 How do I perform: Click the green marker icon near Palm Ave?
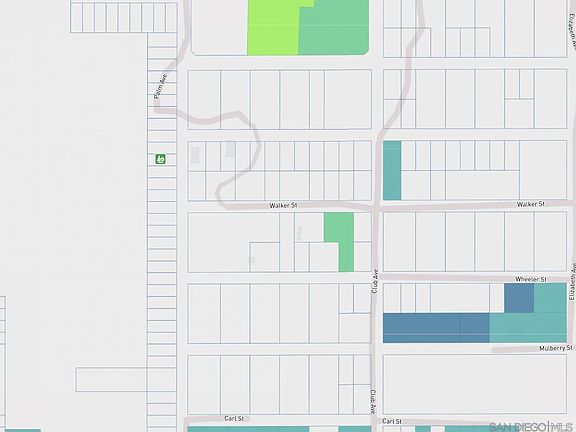pyautogui.click(x=161, y=159)
